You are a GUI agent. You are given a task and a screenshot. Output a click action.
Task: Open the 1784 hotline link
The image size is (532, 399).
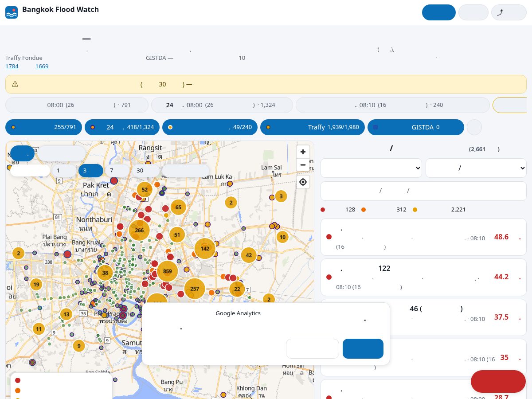[x=12, y=66]
